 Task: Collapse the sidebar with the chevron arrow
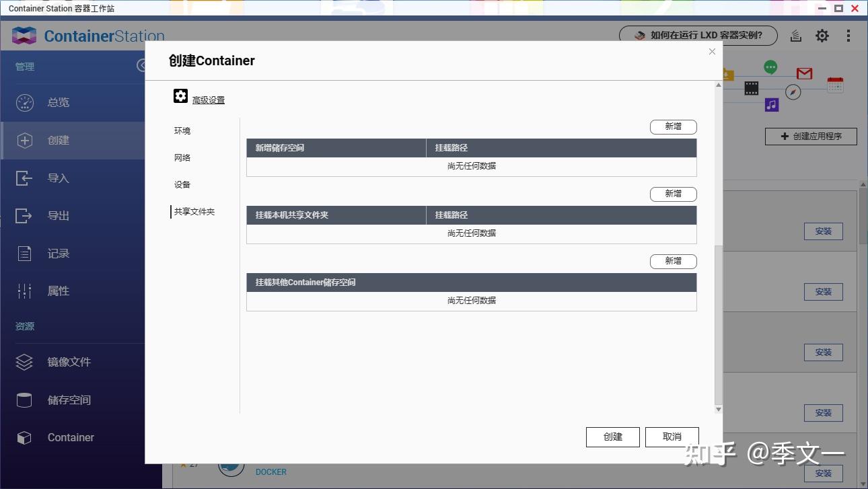click(141, 65)
